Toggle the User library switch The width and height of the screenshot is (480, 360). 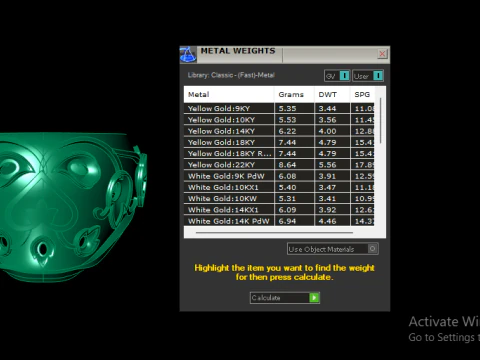click(368, 76)
